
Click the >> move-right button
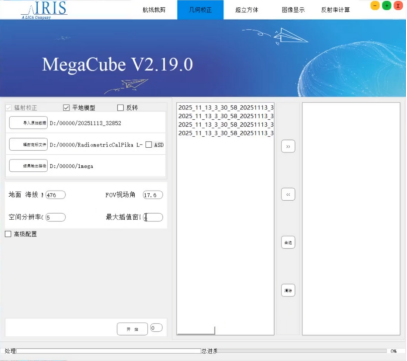[x=288, y=146]
